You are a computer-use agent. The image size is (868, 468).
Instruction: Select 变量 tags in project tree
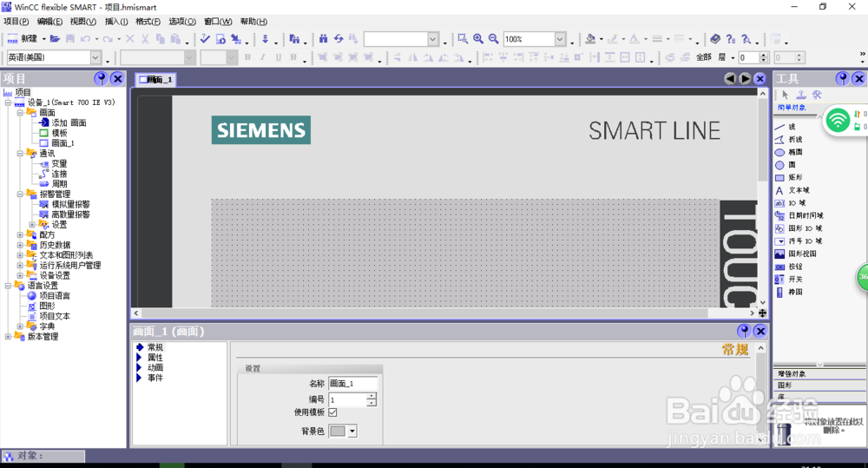[59, 163]
